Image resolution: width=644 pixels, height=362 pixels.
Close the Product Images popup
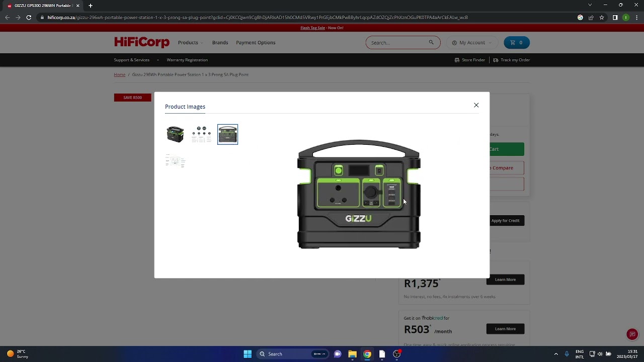[x=476, y=105]
